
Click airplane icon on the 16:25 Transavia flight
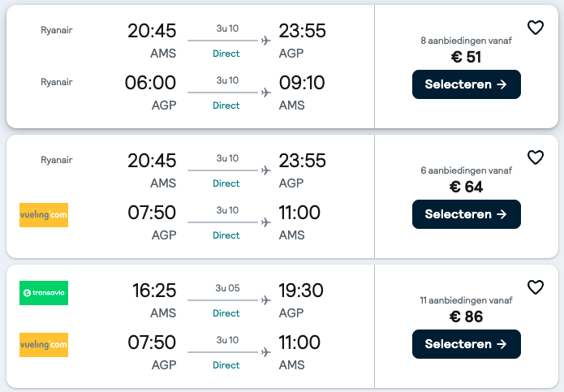click(x=265, y=299)
